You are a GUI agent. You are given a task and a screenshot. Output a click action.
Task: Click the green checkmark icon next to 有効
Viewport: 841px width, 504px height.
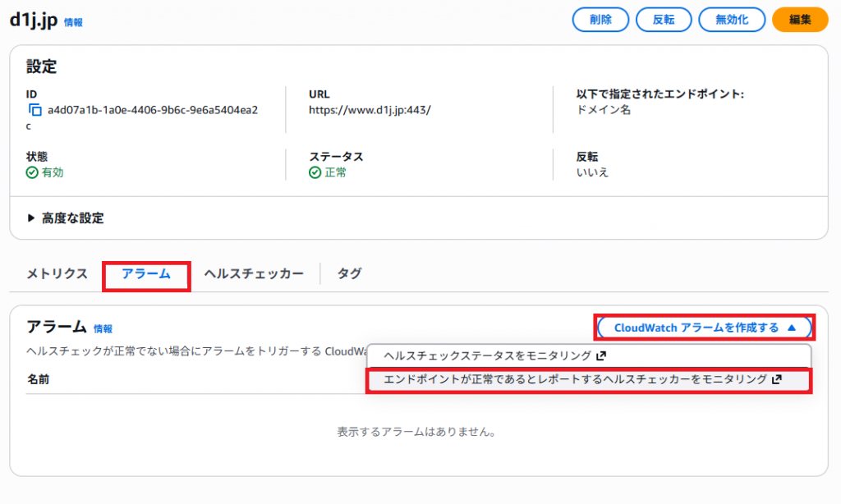click(32, 173)
